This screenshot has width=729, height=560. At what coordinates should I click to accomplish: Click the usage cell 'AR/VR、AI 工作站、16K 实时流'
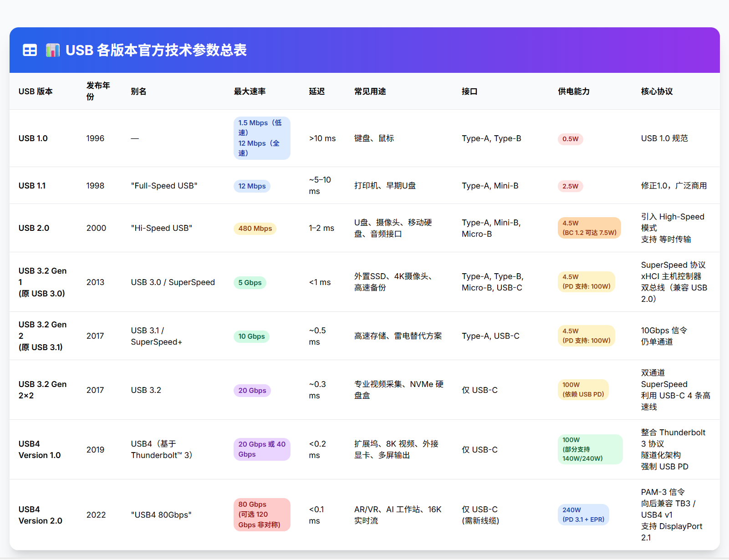pyautogui.click(x=398, y=515)
